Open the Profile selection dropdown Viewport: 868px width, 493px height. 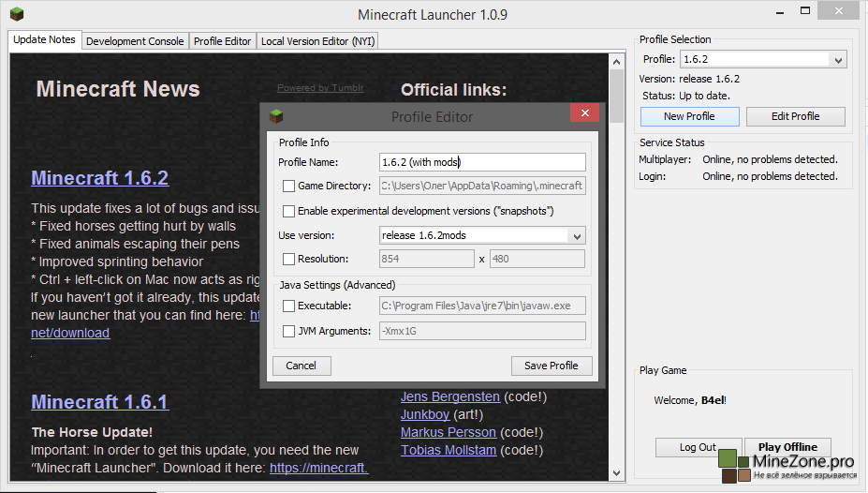[838, 60]
